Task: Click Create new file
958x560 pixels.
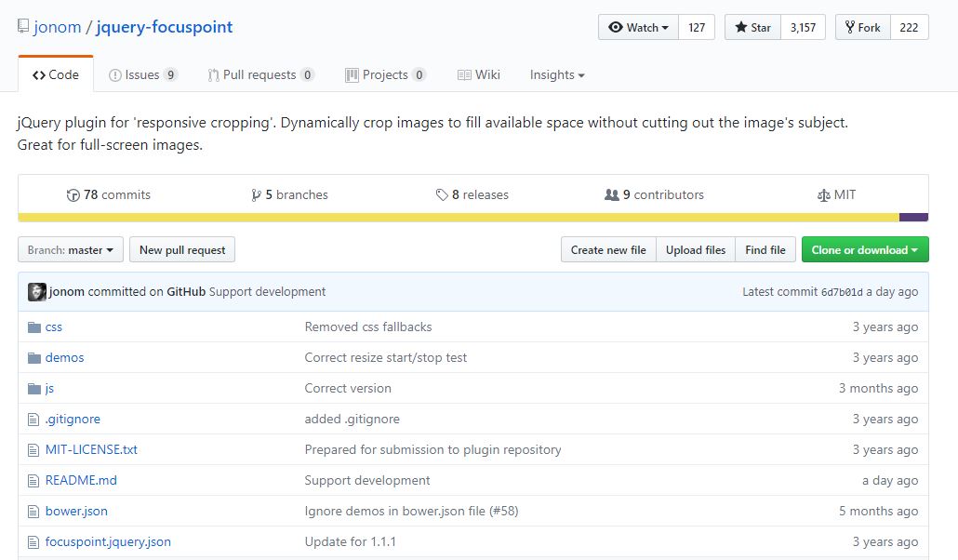Action: pyautogui.click(x=608, y=249)
